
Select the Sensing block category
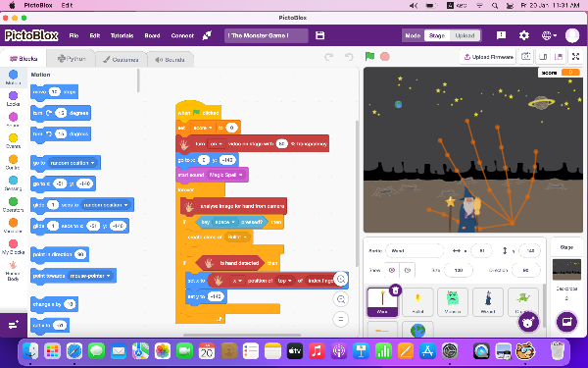click(13, 184)
